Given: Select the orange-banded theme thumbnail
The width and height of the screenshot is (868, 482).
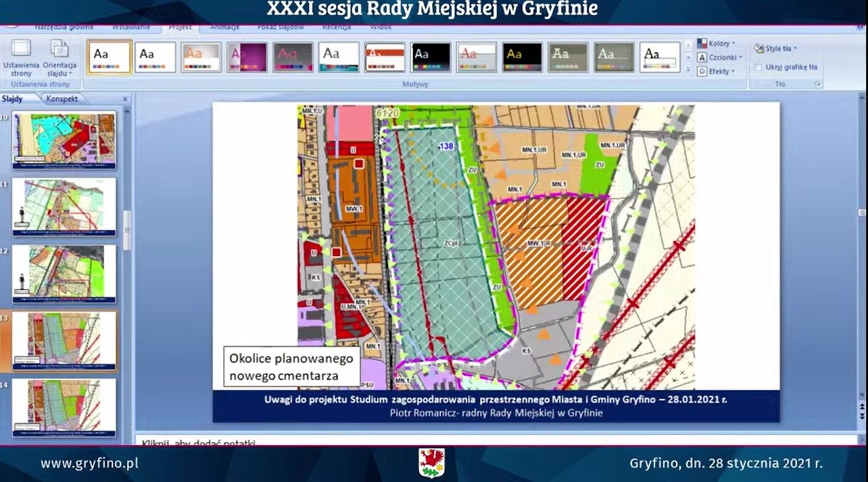Looking at the screenshot, I should point(385,57).
